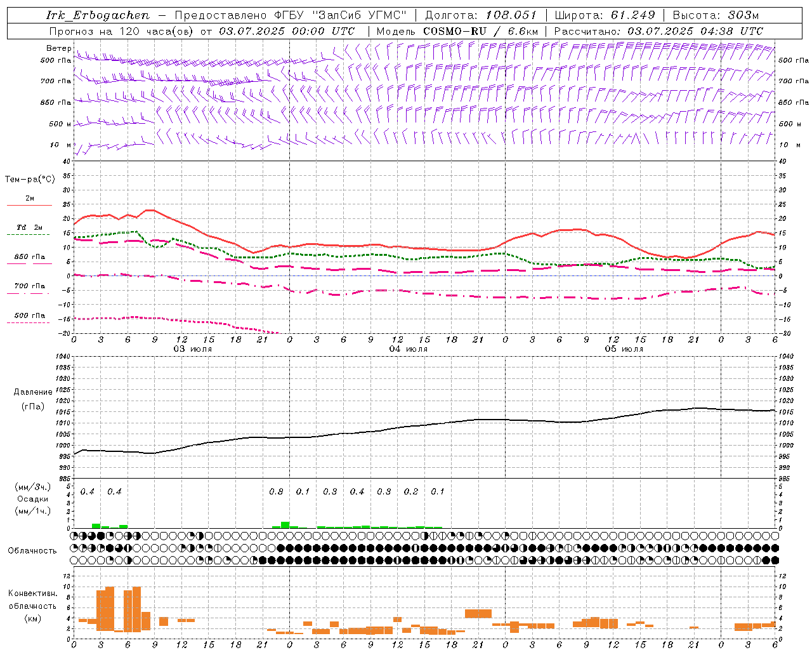The image size is (812, 650).
Task: Click the station name Irk_Erbogachen
Action: [x=98, y=15]
